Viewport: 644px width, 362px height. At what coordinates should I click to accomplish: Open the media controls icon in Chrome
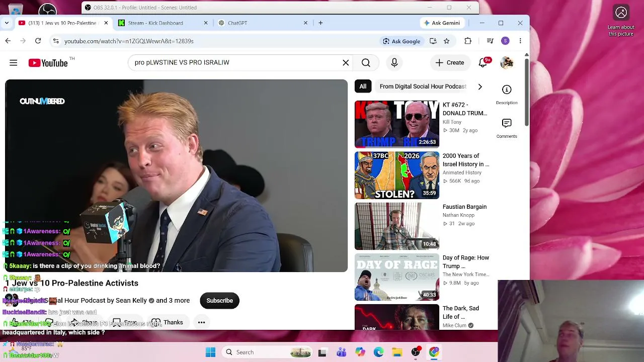coord(490,41)
